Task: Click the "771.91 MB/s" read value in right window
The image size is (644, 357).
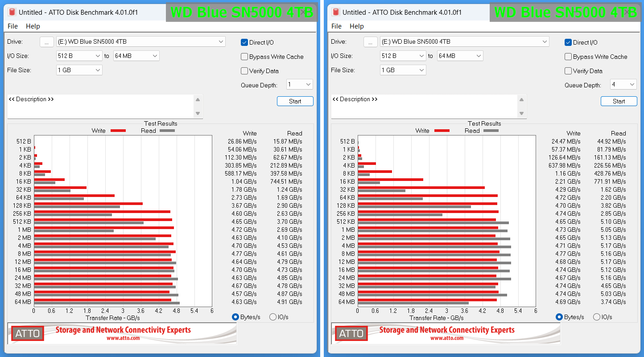Action: coord(610,181)
